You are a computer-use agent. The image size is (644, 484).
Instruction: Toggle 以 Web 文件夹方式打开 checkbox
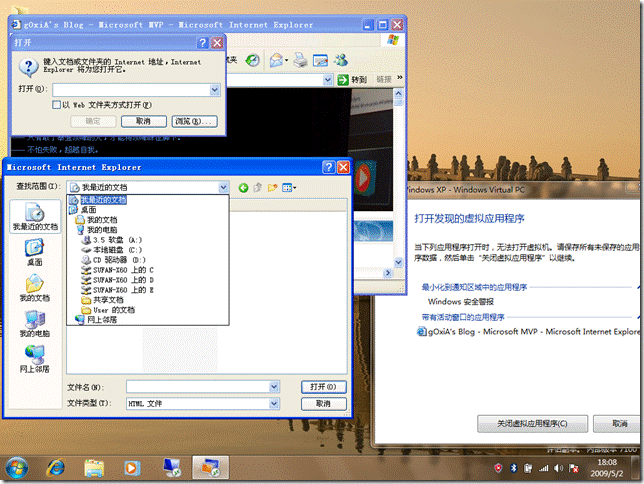[56, 105]
